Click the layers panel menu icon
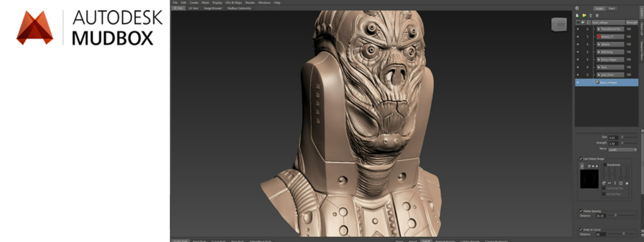The image size is (644, 242). [x=597, y=16]
